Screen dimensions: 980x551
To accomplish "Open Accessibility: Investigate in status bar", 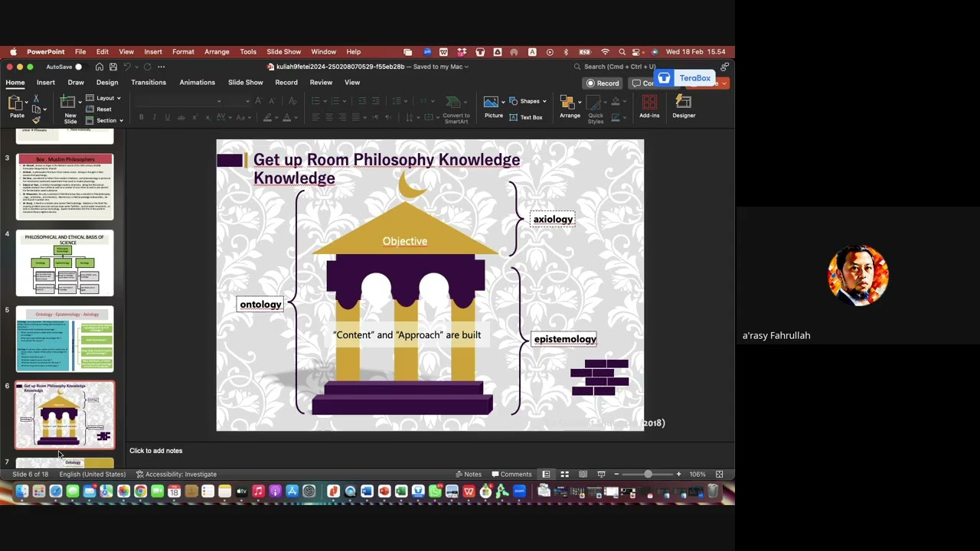I will click(x=176, y=474).
